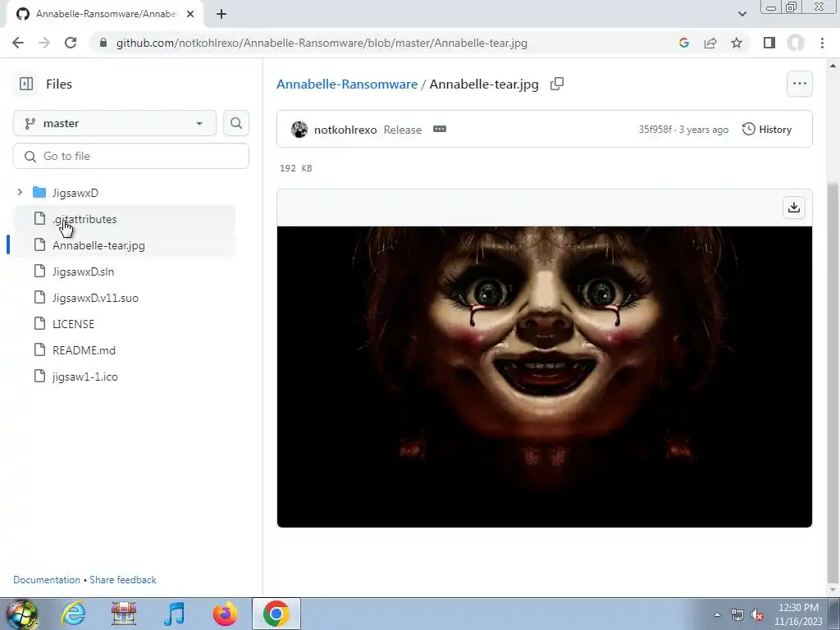This screenshot has height=630, width=840.
Task: Click the page vertical scrollbar
Action: pyautogui.click(x=832, y=384)
